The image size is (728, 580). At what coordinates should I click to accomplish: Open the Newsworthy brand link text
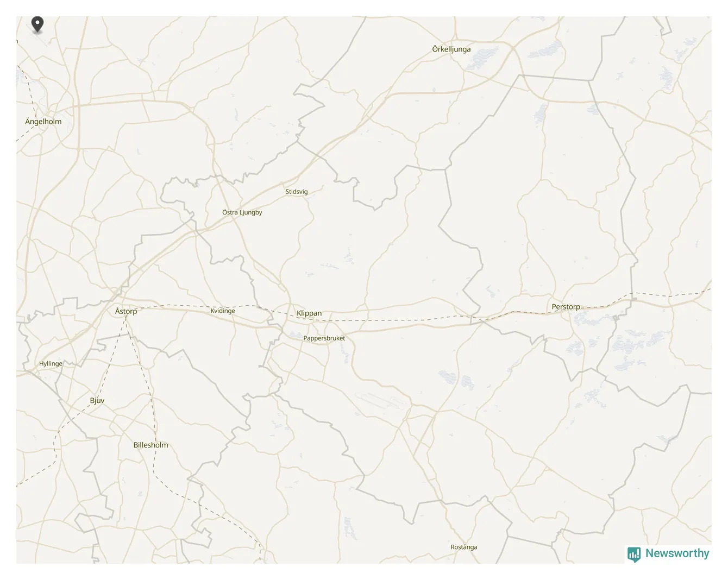click(677, 553)
